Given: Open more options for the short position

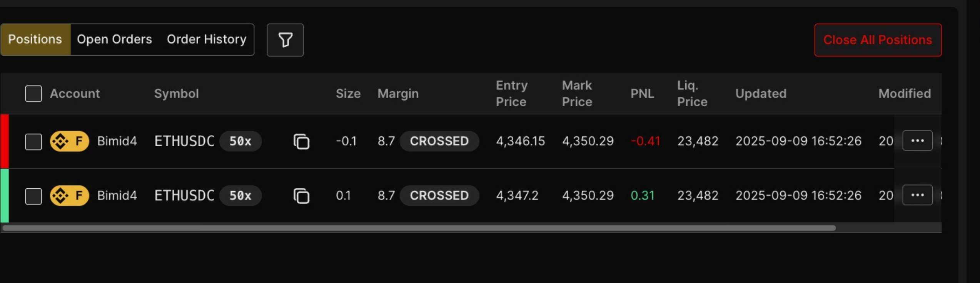Looking at the screenshot, I should (x=917, y=141).
